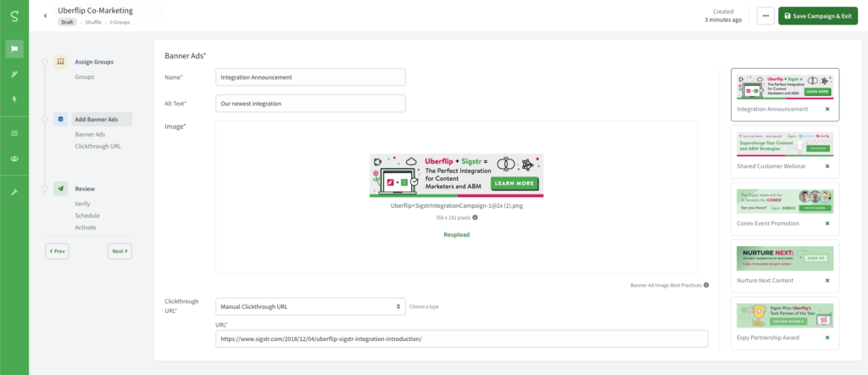Go back with the top-left arrow
The image size is (868, 375).
click(x=45, y=15)
